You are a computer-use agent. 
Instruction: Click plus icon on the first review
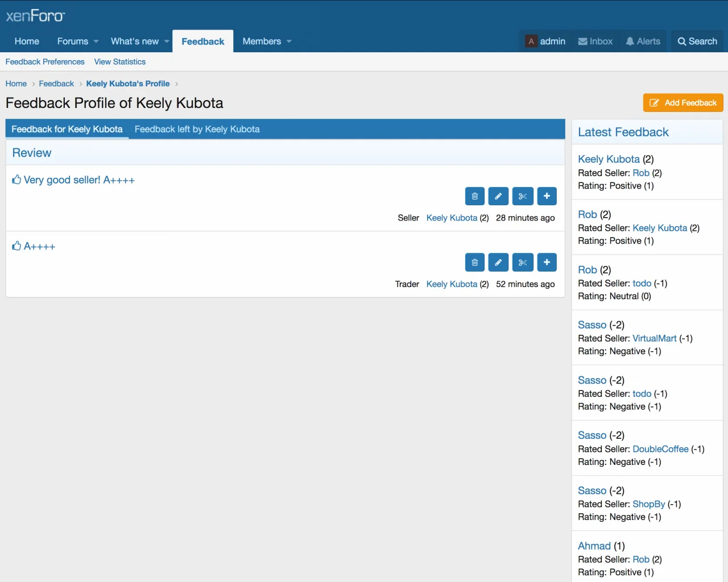(547, 196)
